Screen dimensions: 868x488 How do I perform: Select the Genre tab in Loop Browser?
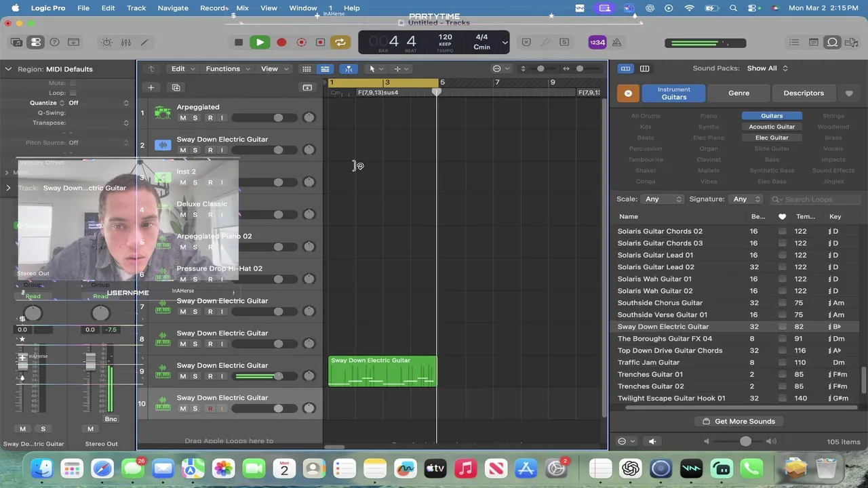pos(738,93)
